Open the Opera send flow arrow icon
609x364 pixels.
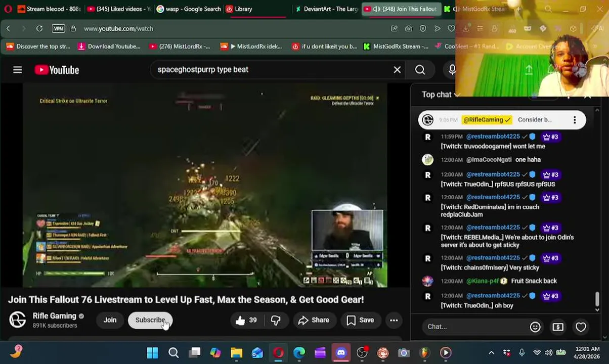(437, 29)
